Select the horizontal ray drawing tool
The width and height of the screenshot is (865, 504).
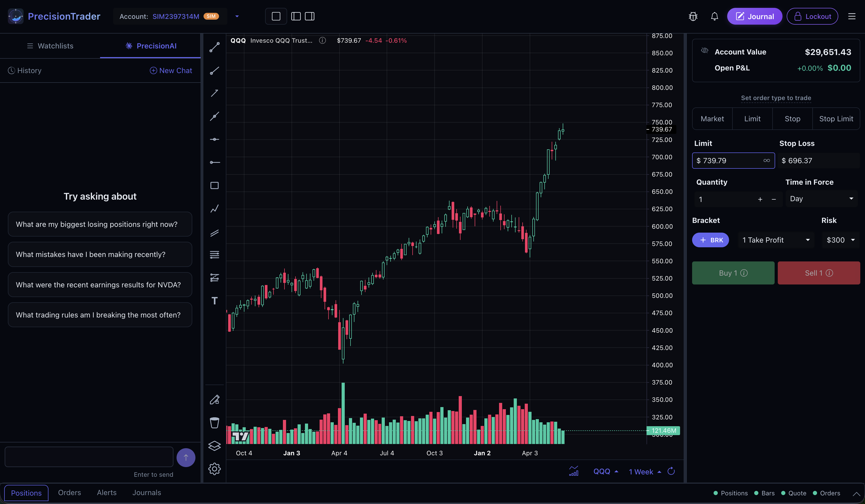pos(215,162)
